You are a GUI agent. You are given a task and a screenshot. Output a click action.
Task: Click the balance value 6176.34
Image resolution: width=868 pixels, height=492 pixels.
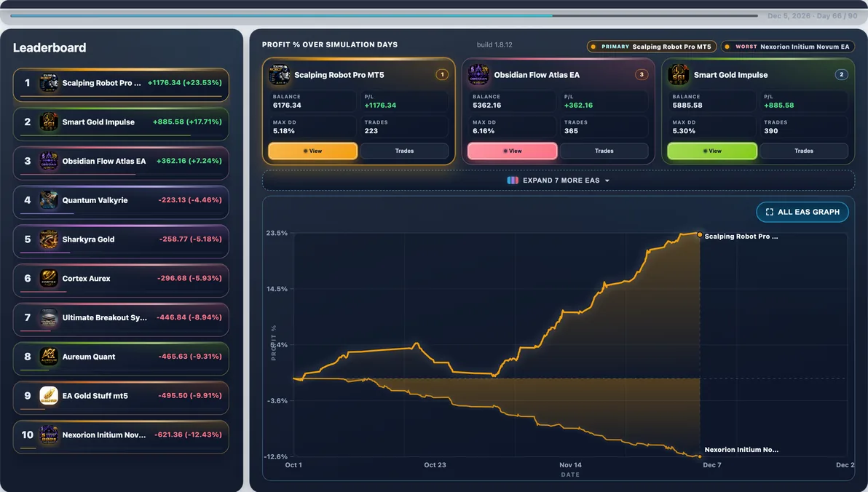click(287, 105)
